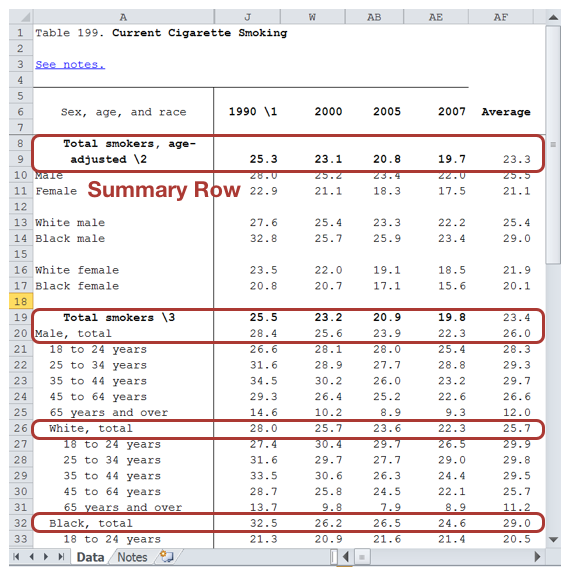This screenshot has height=576, width=570.
Task: Click the vertical scrollbar thumb
Action: (x=553, y=144)
